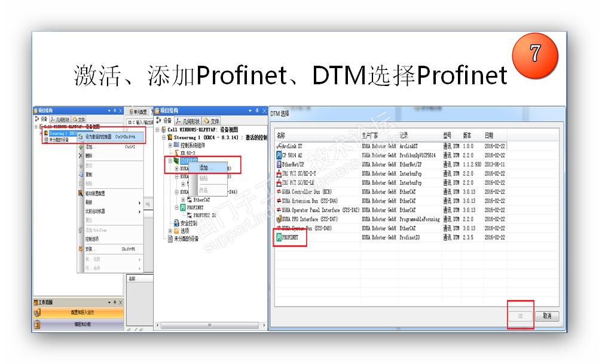Expand the 选项 tree node
Screen dimensions: 599x364
point(170,231)
